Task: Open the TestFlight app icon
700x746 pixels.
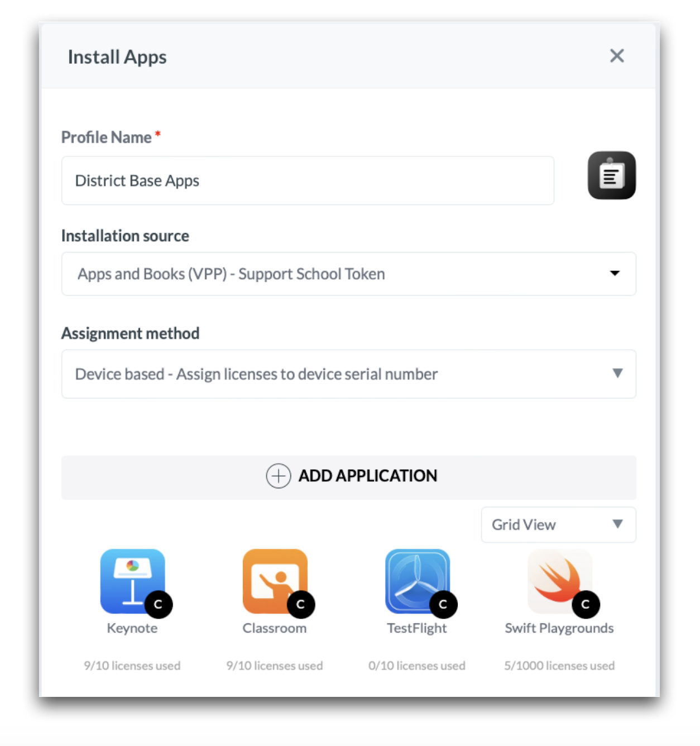Action: point(417,581)
